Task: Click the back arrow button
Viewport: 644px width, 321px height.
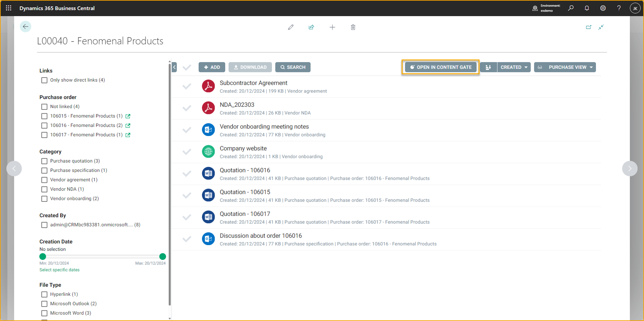Action: point(25,27)
